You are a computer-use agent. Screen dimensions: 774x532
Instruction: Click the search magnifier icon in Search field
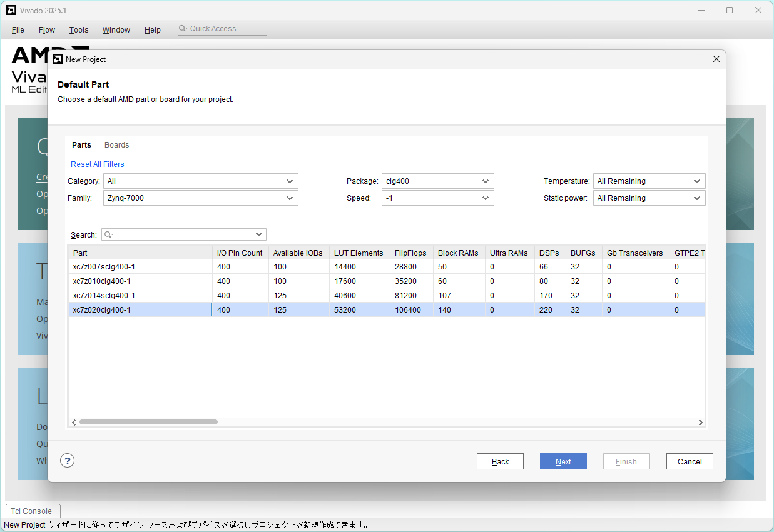tap(108, 234)
